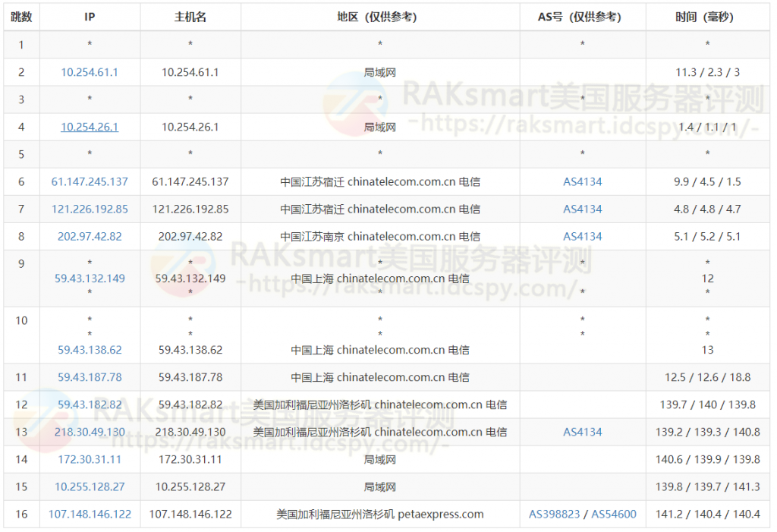Open IP link 59.43.182.82
The image size is (777, 532).
tap(90, 405)
